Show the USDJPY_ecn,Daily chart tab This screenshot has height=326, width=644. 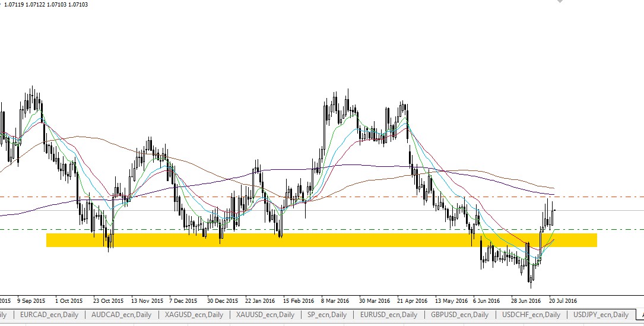601,315
